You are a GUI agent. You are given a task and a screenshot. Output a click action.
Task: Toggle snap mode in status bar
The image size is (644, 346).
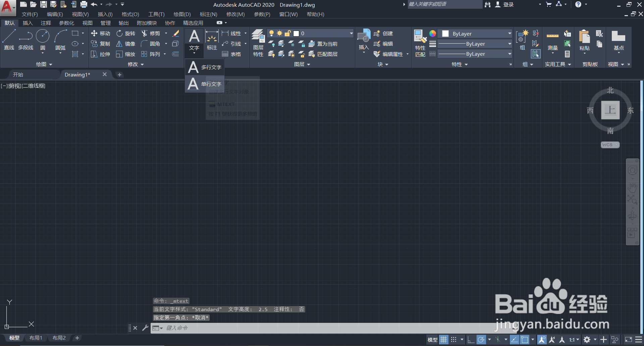(454, 340)
